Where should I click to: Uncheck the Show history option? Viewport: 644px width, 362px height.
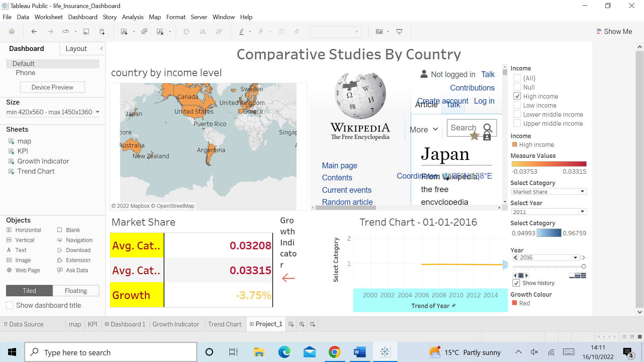click(x=516, y=283)
